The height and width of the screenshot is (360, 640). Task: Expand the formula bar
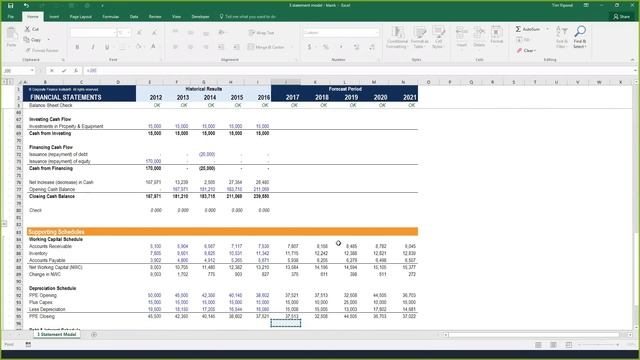click(x=635, y=71)
